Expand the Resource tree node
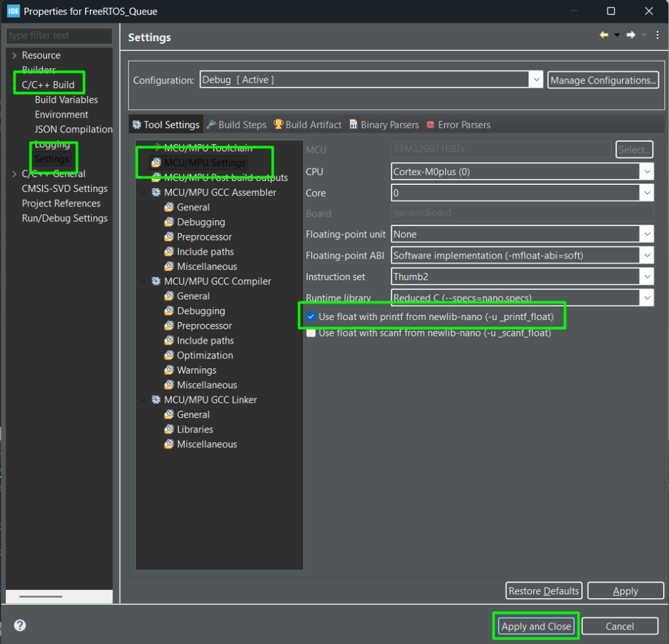 pos(14,56)
